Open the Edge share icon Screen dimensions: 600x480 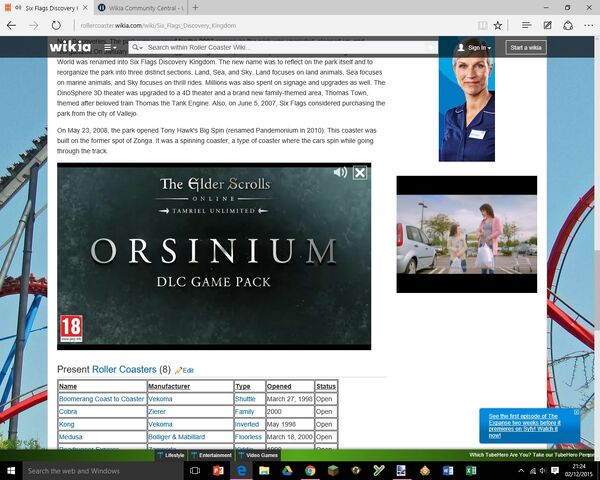point(568,25)
